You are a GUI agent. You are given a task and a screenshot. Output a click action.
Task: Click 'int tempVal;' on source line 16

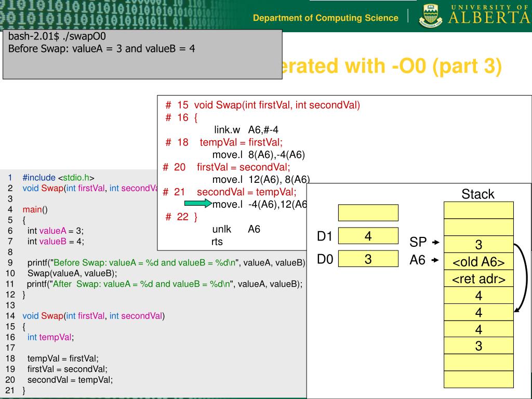50,337
